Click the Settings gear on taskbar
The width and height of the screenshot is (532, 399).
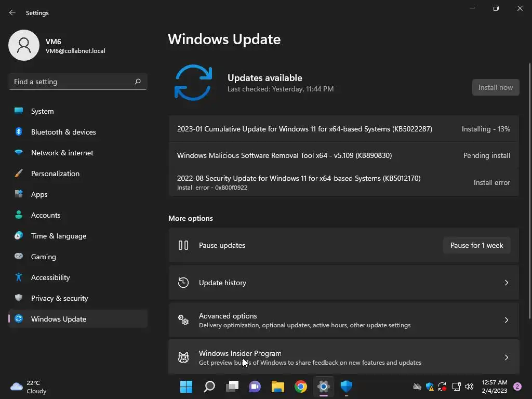pos(323,387)
